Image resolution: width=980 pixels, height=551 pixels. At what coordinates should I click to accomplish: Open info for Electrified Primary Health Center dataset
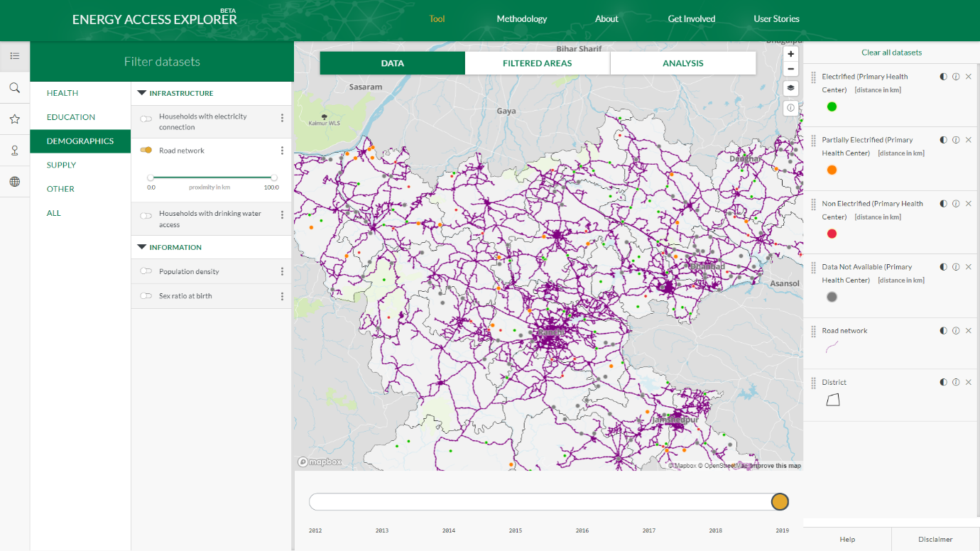click(955, 76)
